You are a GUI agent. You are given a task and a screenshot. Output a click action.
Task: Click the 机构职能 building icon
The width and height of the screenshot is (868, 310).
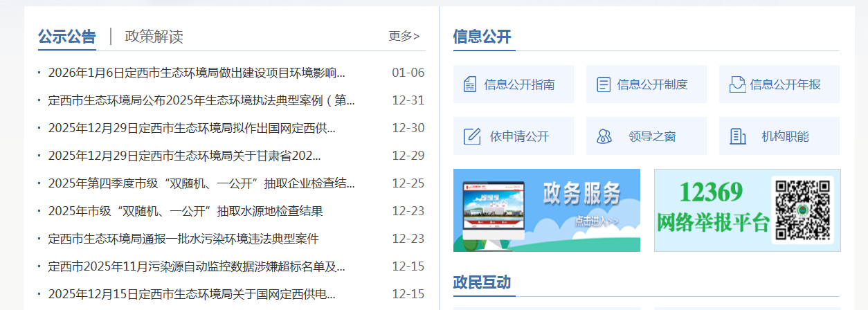pyautogui.click(x=738, y=136)
